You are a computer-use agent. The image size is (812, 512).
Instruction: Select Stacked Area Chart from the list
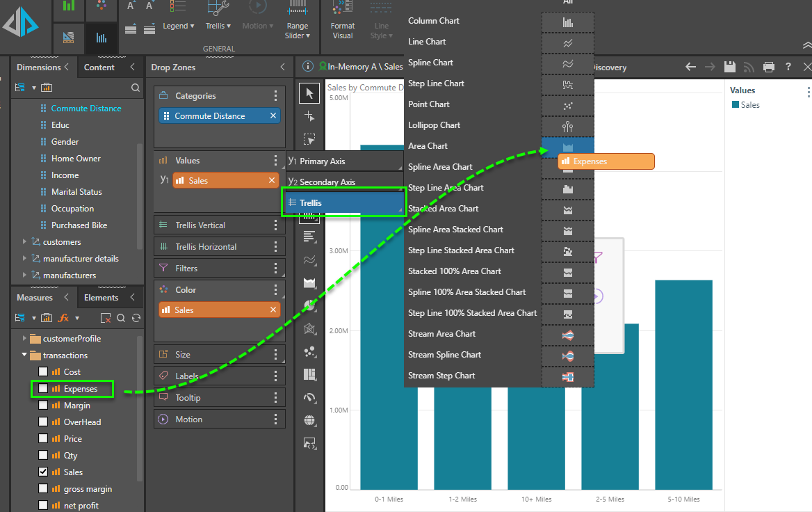pyautogui.click(x=443, y=209)
